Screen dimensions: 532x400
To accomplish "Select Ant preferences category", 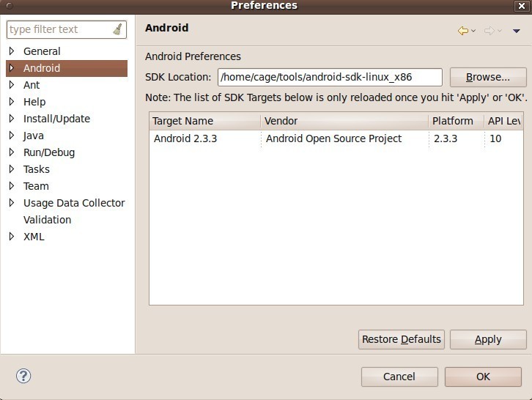I will pyautogui.click(x=32, y=85).
